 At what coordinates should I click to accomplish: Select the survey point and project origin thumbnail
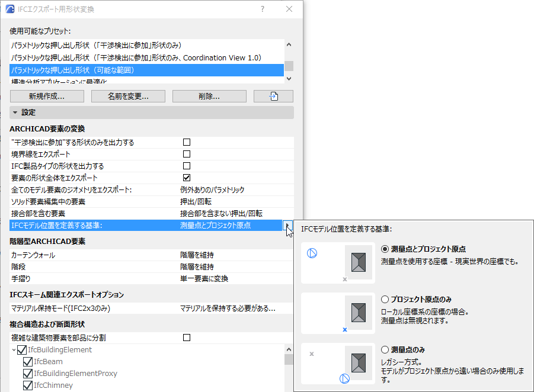[338, 263]
